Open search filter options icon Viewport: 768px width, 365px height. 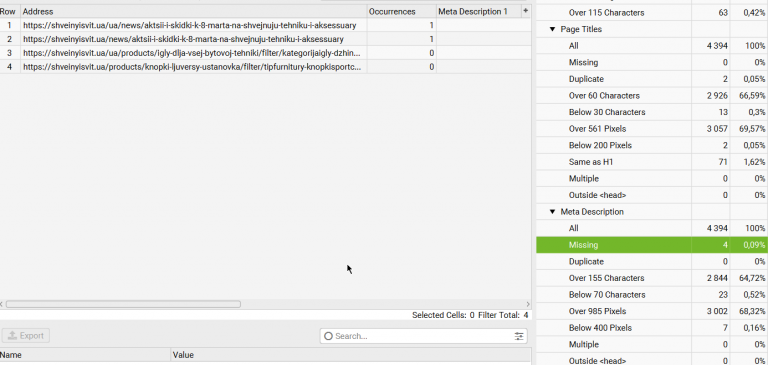point(519,336)
